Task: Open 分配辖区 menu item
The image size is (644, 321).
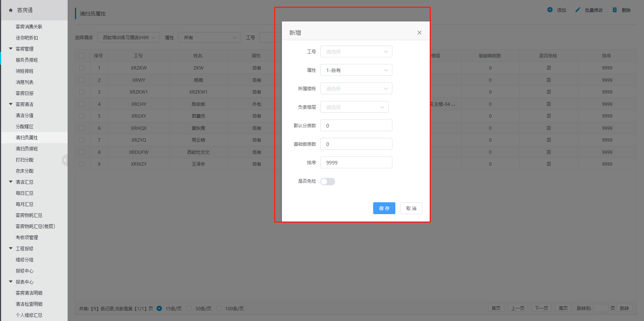Action: pos(24,126)
